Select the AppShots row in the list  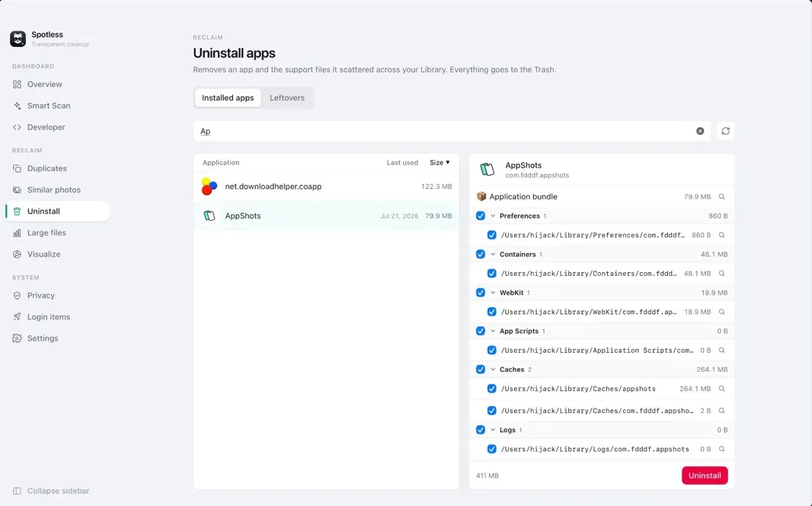[326, 216]
